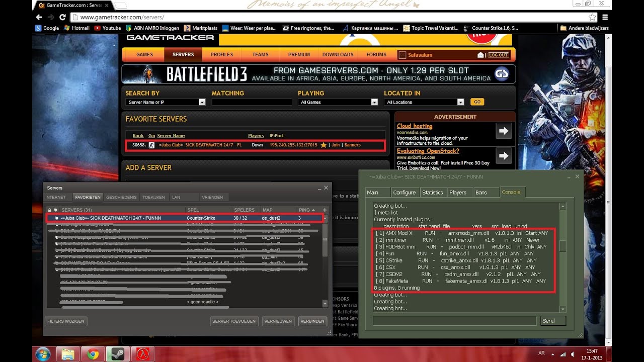644x362 pixels.
Task: Click Join link for Juba Club server
Action: pos(336,145)
